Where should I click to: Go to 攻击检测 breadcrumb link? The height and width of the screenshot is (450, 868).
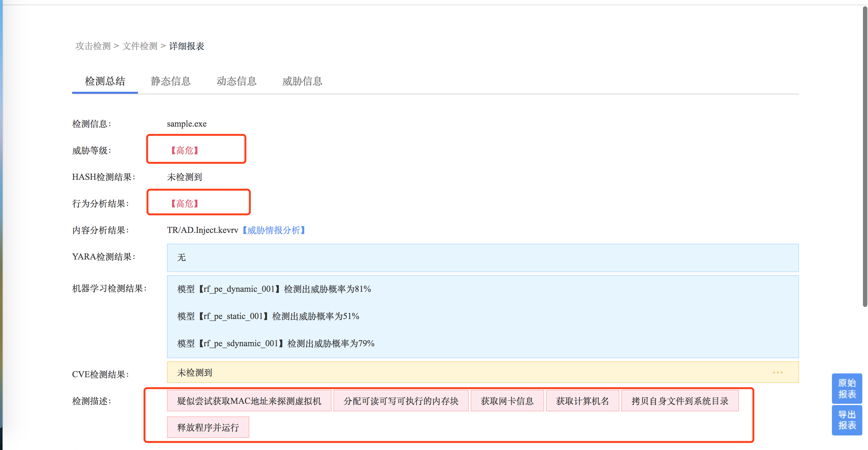click(93, 46)
